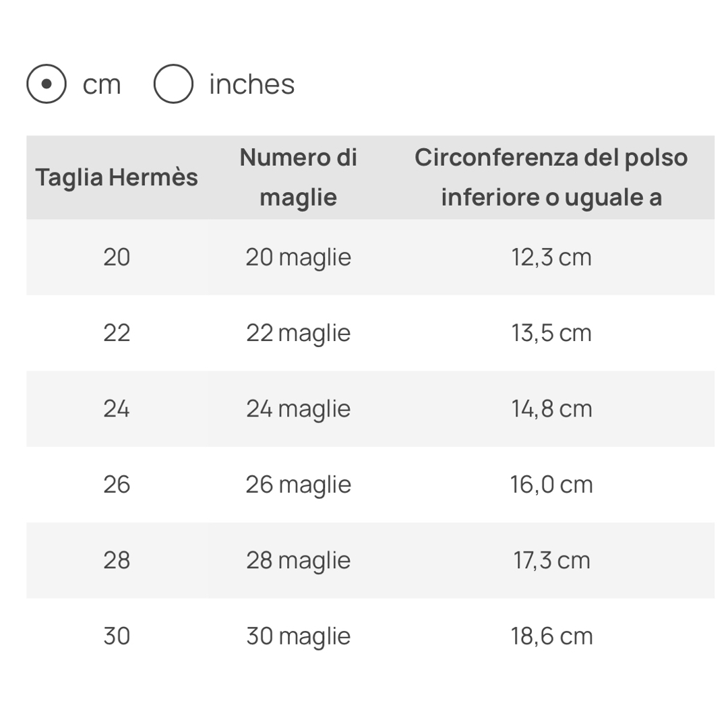Click the '24 maglie' cell
The height and width of the screenshot is (728, 728).
coord(298,408)
